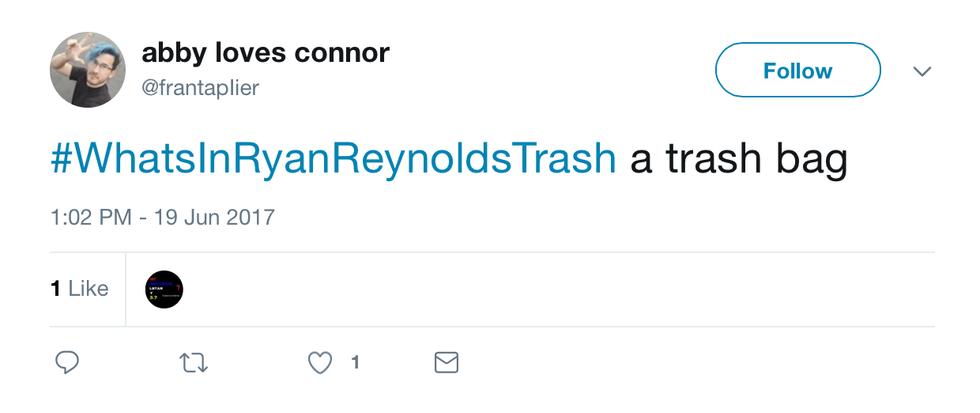Expand the tweet options chevron
The image size is (980, 413).
(922, 72)
